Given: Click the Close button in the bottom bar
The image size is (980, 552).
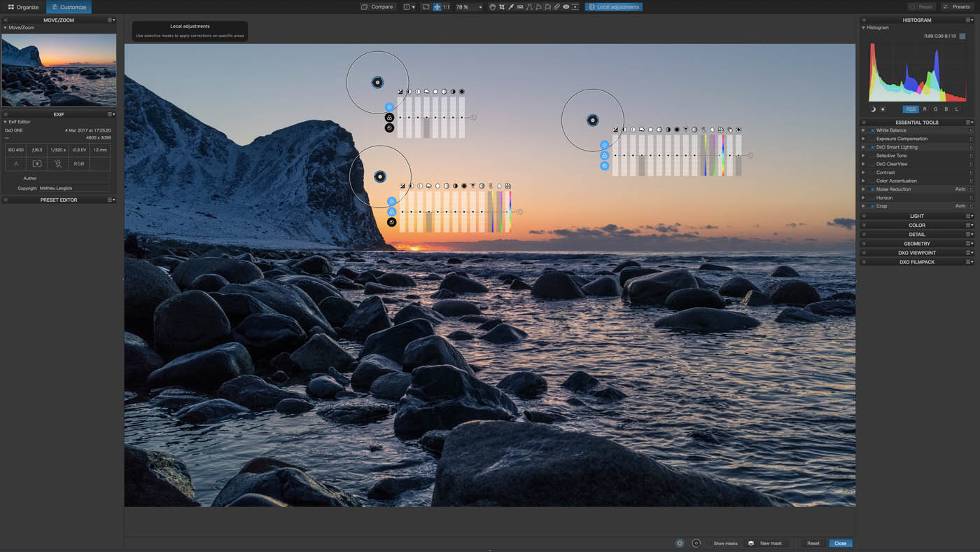Looking at the screenshot, I should pos(839,543).
